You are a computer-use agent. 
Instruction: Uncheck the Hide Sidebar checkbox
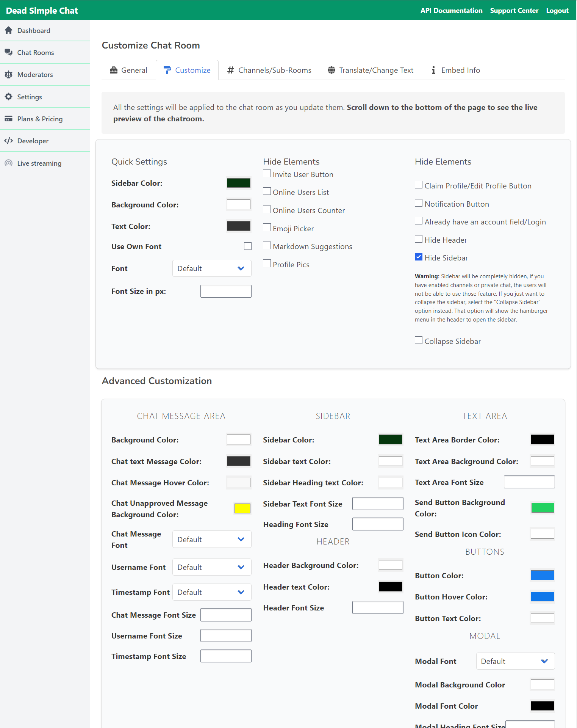point(419,257)
